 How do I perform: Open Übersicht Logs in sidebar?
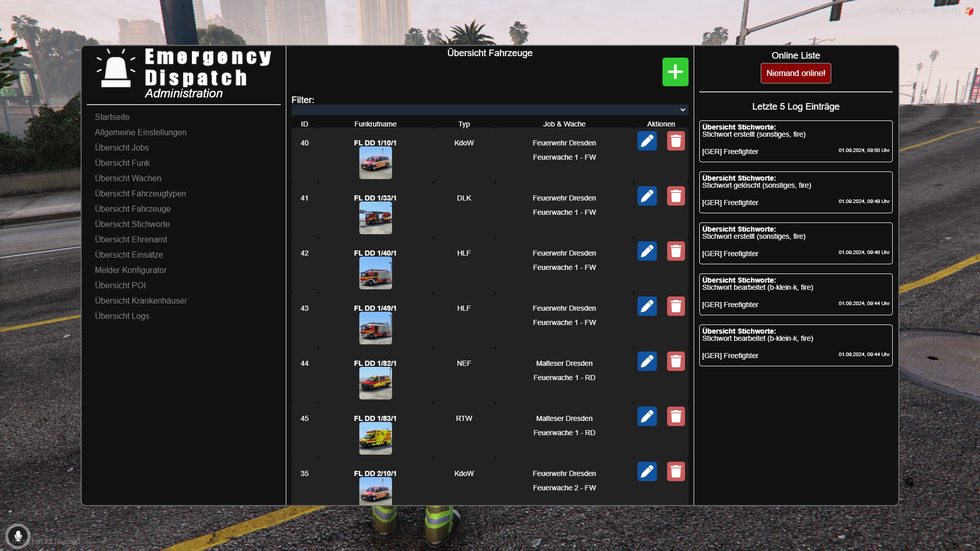[122, 316]
